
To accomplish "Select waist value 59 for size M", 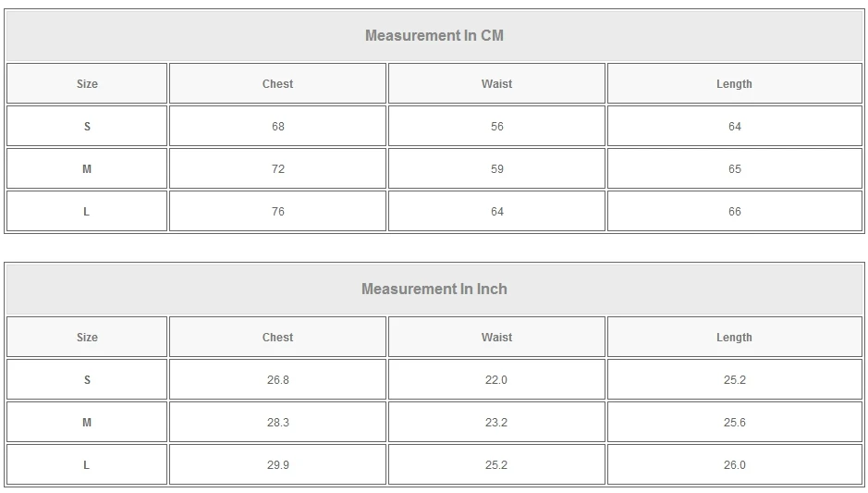I will pyautogui.click(x=496, y=169).
